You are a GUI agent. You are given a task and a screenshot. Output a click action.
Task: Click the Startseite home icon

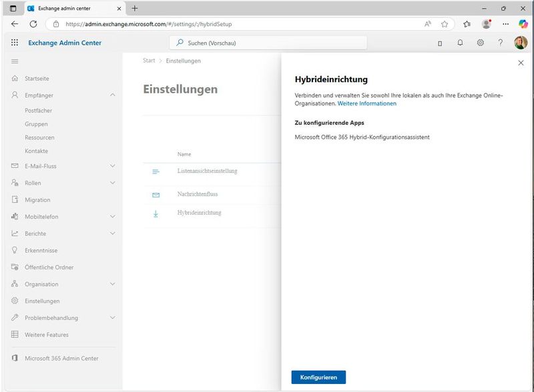tap(15, 78)
